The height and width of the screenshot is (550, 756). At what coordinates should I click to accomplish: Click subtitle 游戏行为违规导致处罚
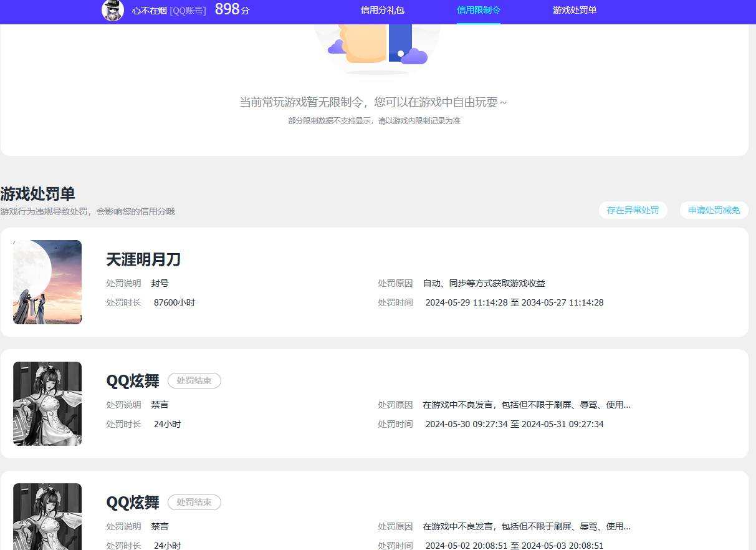[87, 211]
